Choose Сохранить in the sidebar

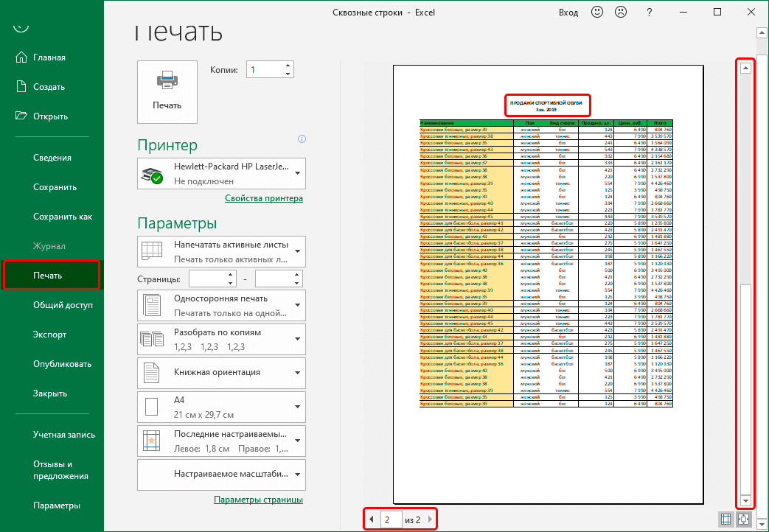(x=55, y=187)
